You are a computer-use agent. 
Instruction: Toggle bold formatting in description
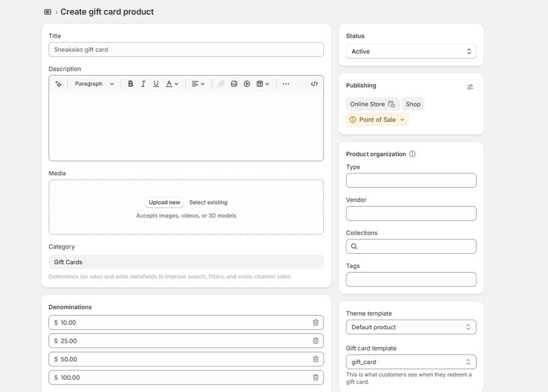click(x=130, y=84)
